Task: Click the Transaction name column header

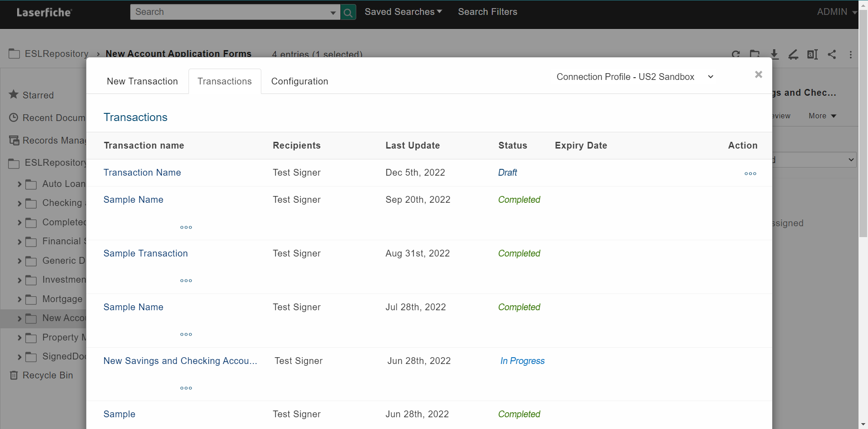Action: (x=144, y=145)
